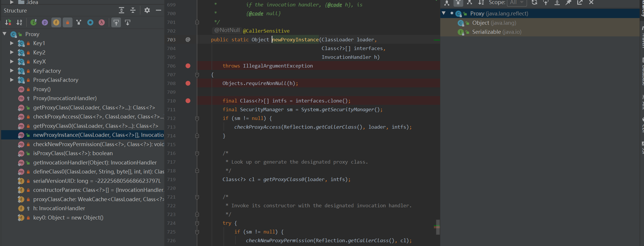Open the Scope dropdown in Hierarchy
This screenshot has width=644, height=246.
(x=517, y=3)
